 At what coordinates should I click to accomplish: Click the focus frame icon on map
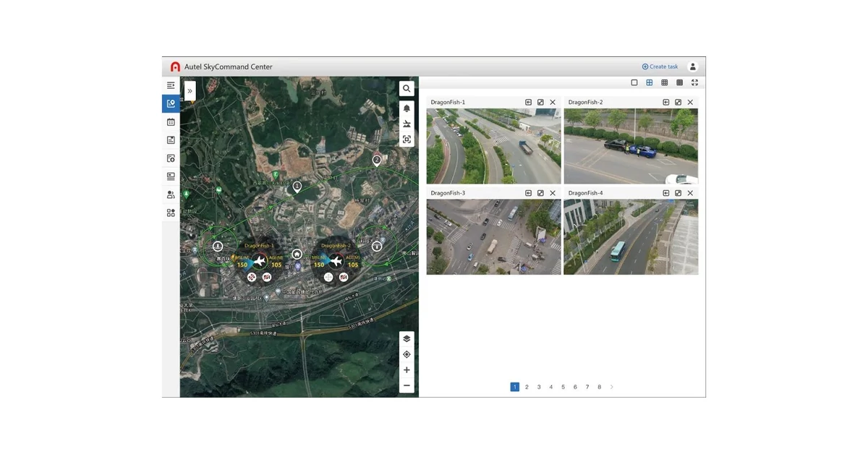pyautogui.click(x=407, y=139)
